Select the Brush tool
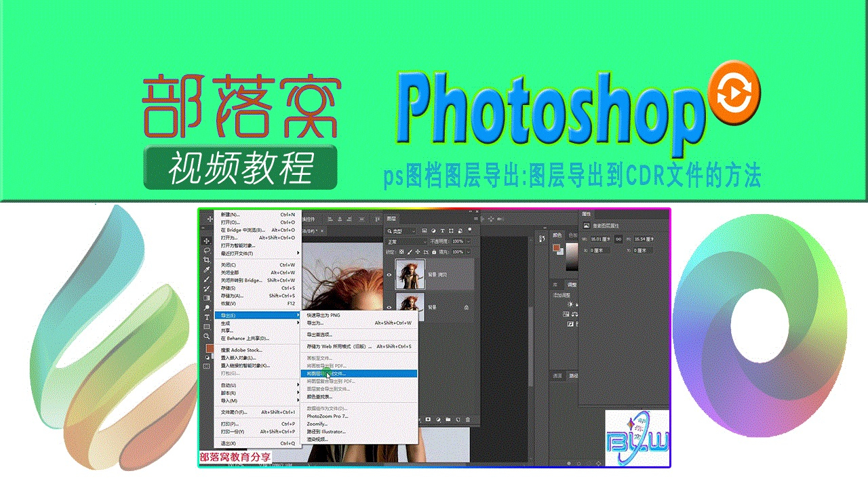 (x=207, y=279)
